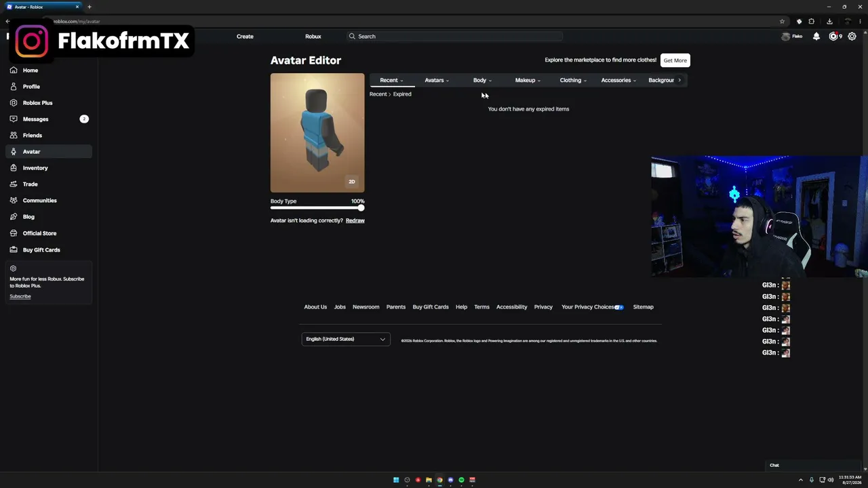Expand the Accessories category dropdown
Viewport: 868px width, 488px height.
pyautogui.click(x=618, y=80)
